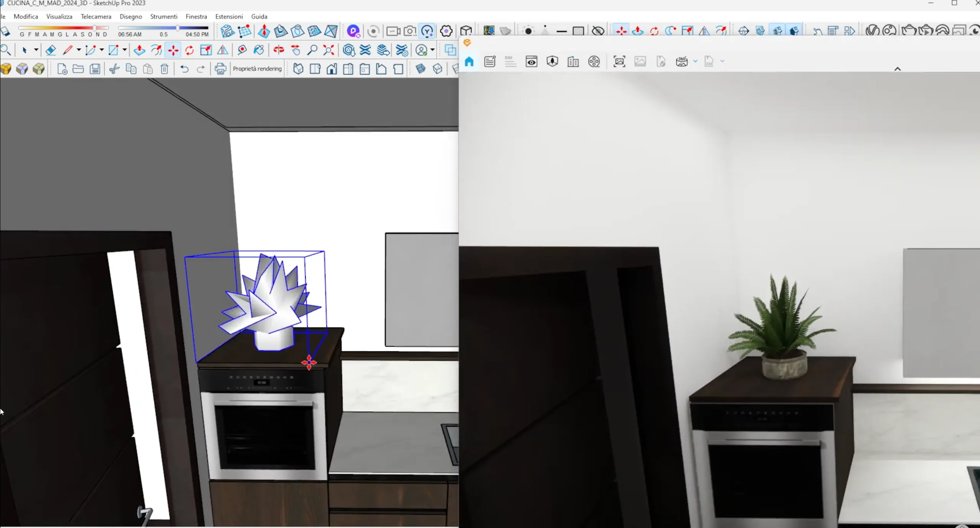Toggle the Enscape home view button
Viewport: 980px width, 528px height.
tap(469, 62)
